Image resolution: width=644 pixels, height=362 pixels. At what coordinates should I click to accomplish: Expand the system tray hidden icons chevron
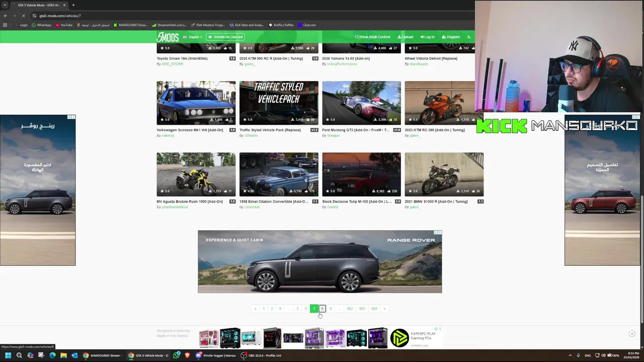(570, 355)
